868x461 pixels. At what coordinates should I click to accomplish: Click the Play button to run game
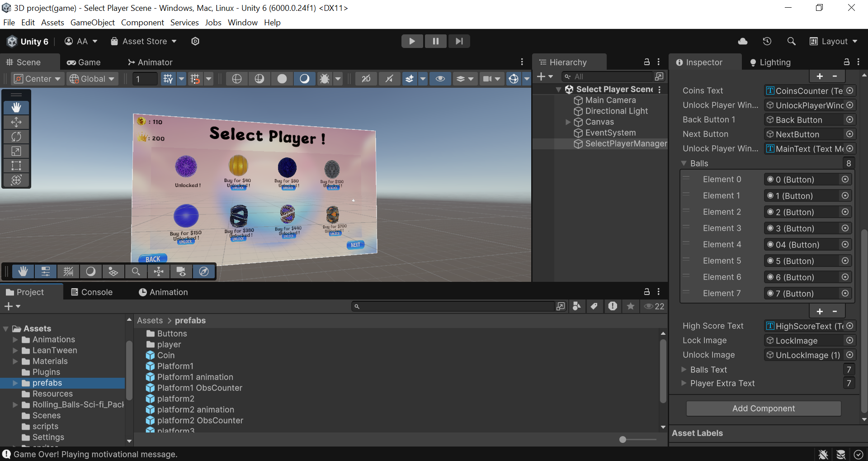pos(412,41)
